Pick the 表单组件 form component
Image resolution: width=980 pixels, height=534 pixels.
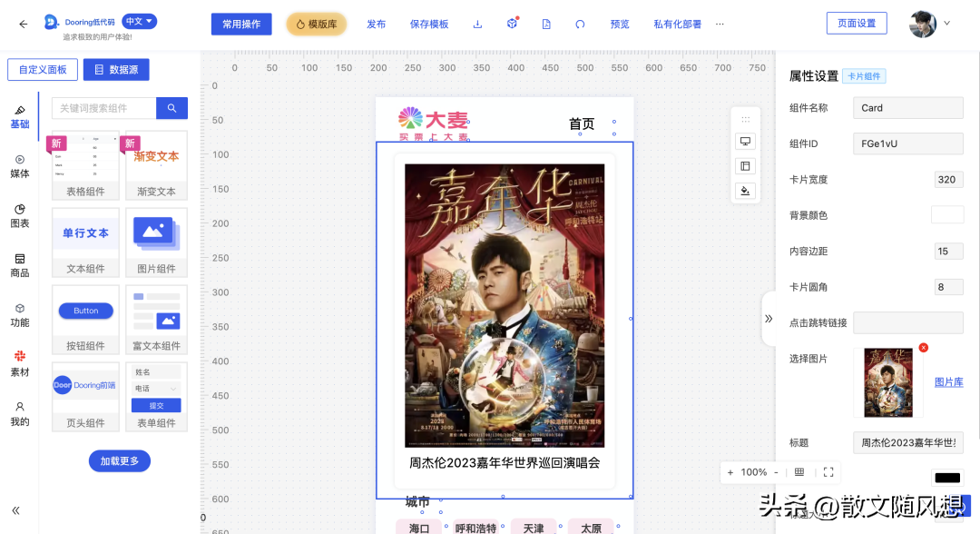coord(156,397)
